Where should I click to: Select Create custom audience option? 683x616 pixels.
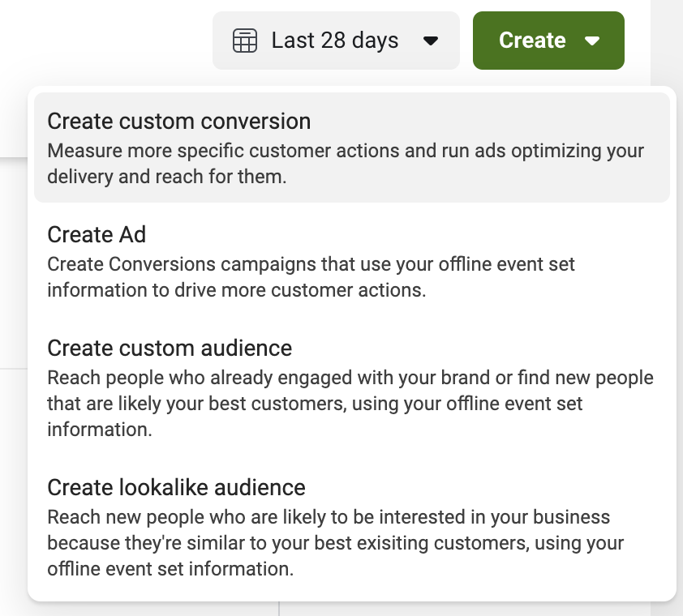(352, 387)
